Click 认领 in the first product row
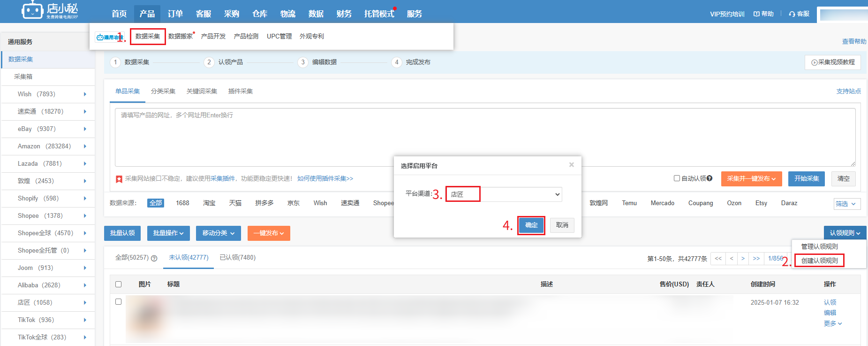Image resolution: width=868 pixels, height=346 pixels. pyautogui.click(x=830, y=302)
